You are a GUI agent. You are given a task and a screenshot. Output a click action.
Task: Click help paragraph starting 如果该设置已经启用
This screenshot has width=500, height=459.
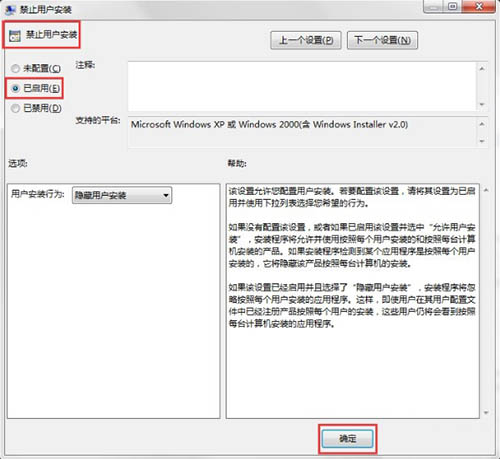click(x=352, y=305)
